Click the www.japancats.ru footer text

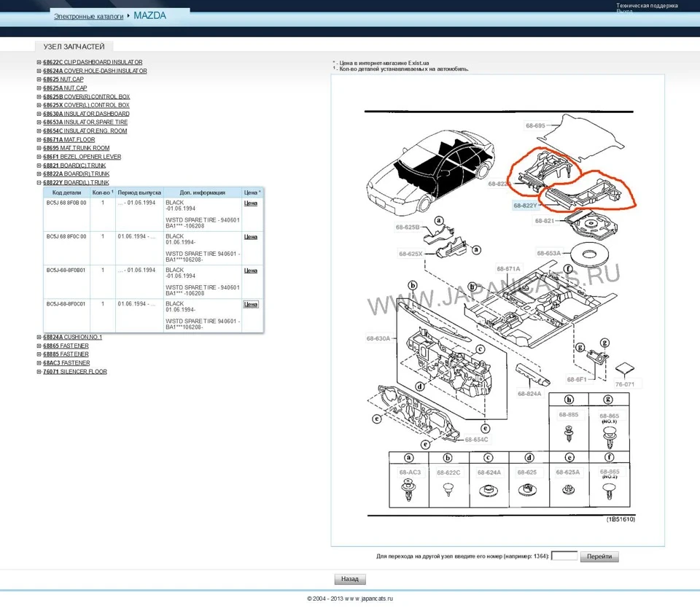(368, 599)
